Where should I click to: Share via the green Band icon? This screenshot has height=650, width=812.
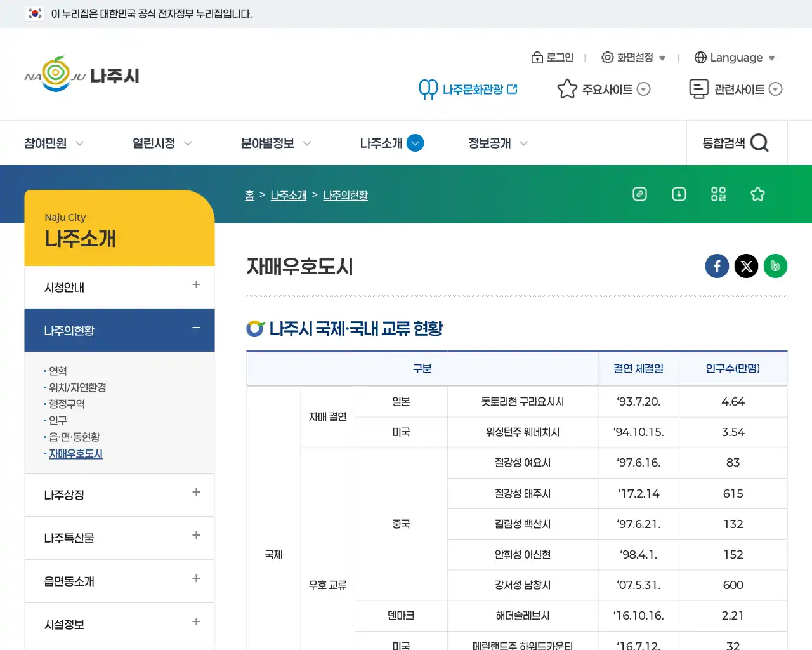coord(775,266)
